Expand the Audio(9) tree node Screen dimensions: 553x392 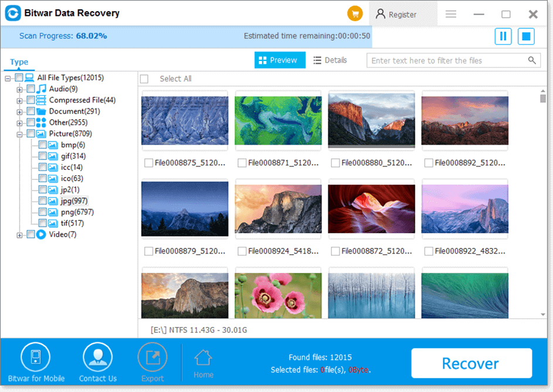point(20,89)
